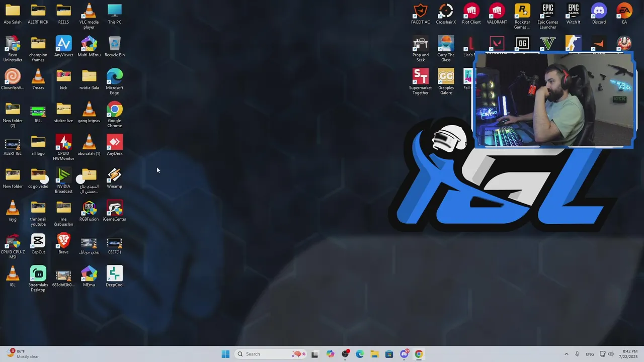Open the Abo Salah folder
Screen dimensions: 644x362
(x=13, y=14)
